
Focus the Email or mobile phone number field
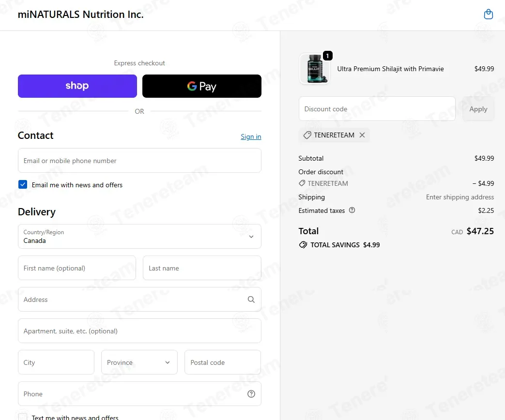coord(139,161)
